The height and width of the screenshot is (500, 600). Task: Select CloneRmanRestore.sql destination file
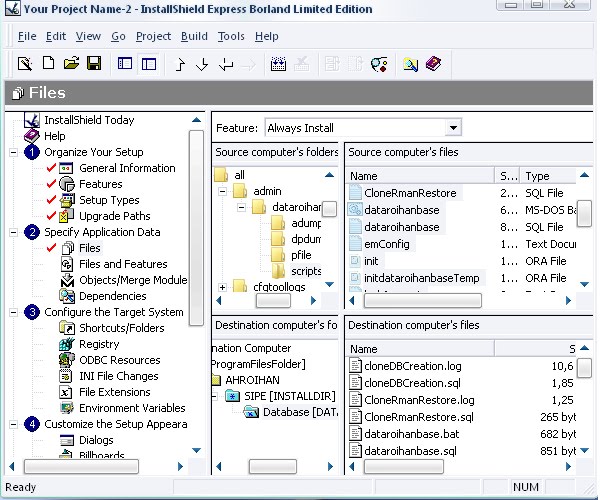coord(419,417)
